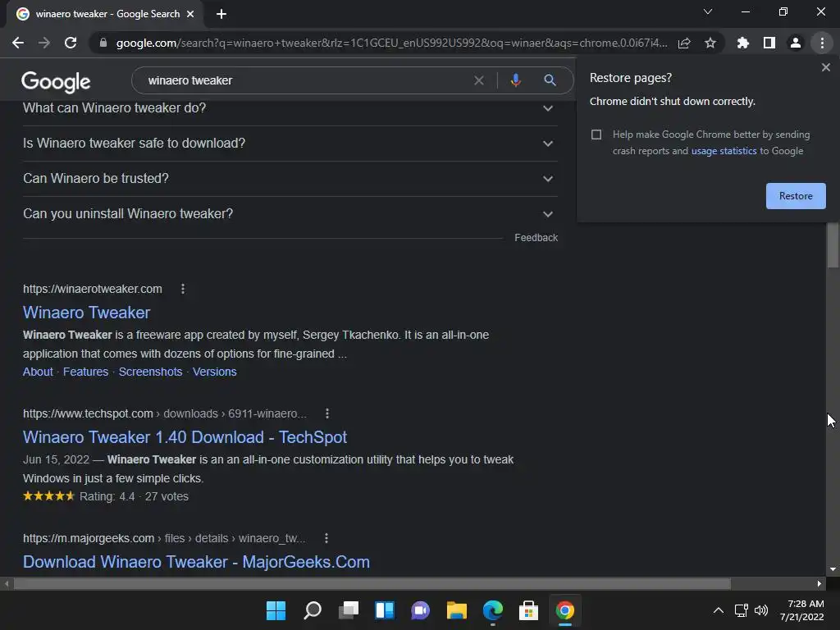Go to the Google logo homepage
This screenshot has width=840, height=630.
click(56, 81)
